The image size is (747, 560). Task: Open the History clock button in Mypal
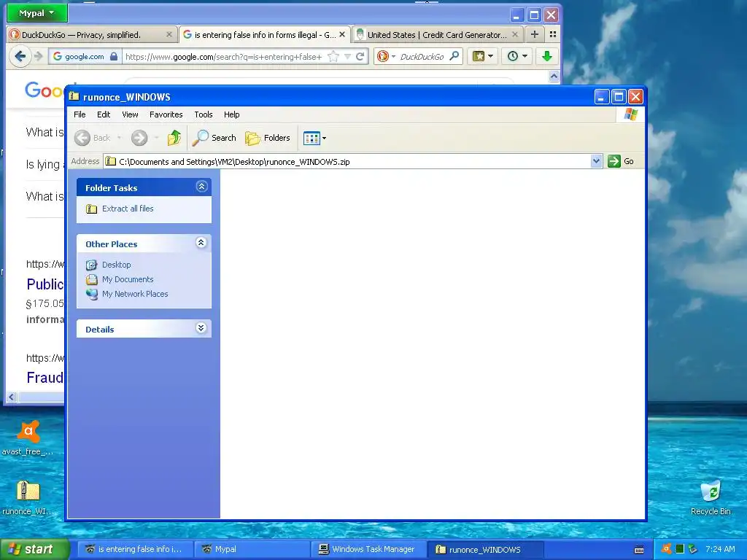pos(517,57)
